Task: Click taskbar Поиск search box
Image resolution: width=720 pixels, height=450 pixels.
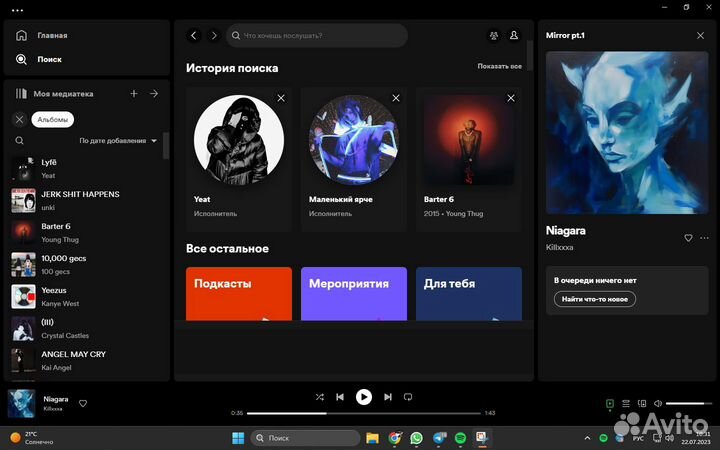Action: (x=305, y=438)
